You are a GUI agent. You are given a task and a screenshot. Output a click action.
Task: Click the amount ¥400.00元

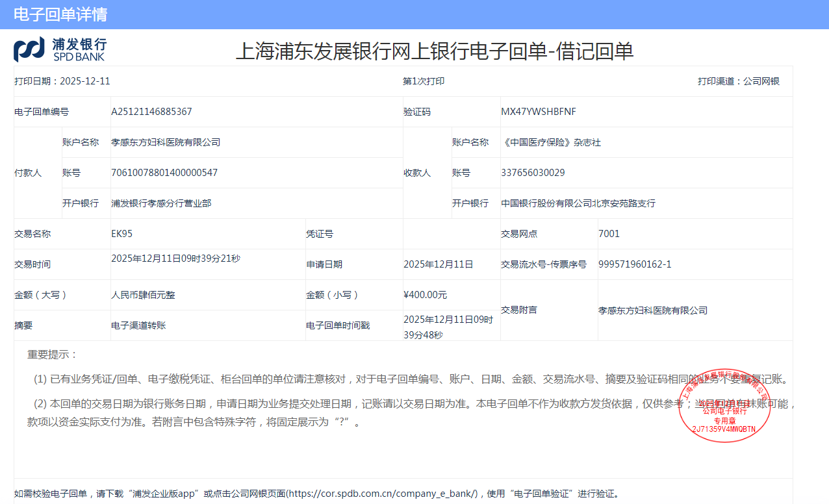pyautogui.click(x=425, y=295)
